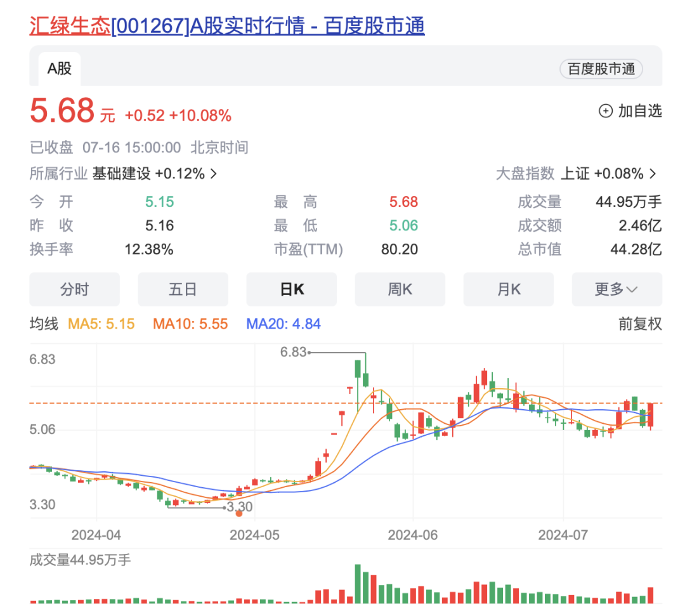Click the 6.83 high-point marker on chart
Viewport: 685px width, 616px height.
294,351
